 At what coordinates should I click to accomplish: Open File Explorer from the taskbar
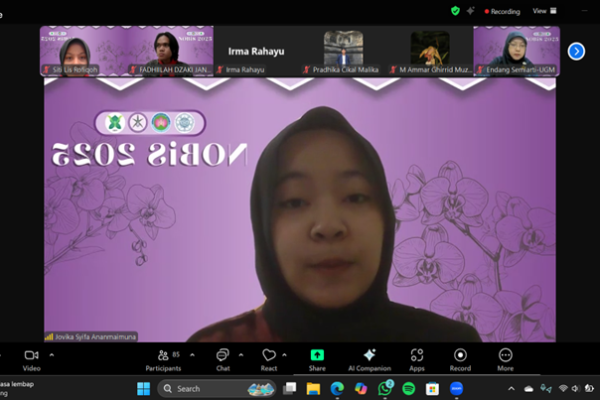coord(313,389)
